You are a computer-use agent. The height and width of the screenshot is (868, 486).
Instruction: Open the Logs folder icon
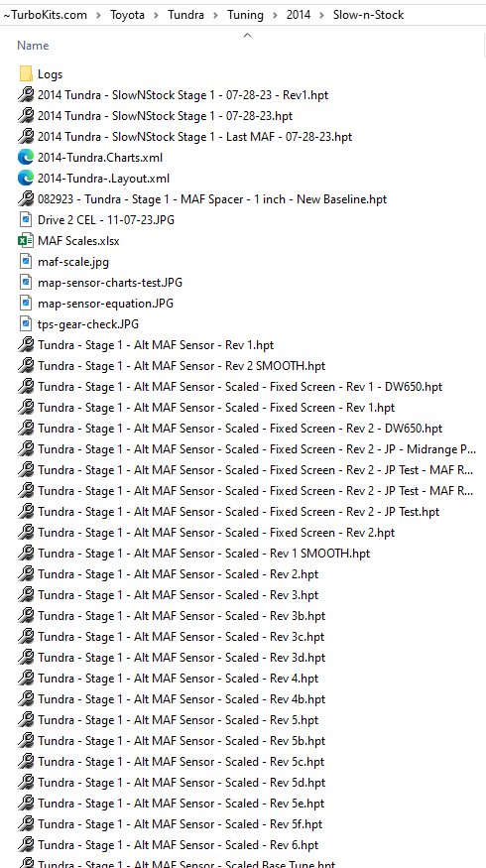(x=26, y=74)
